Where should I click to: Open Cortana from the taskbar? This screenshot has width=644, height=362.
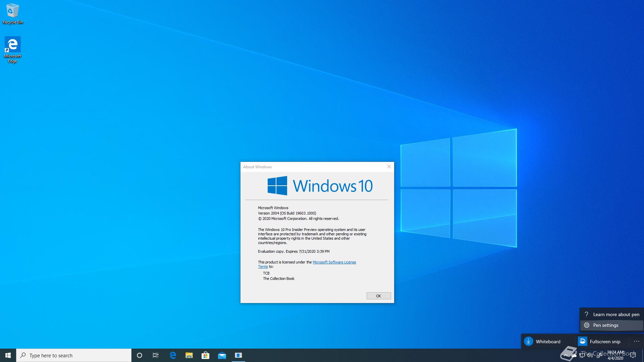(x=140, y=355)
